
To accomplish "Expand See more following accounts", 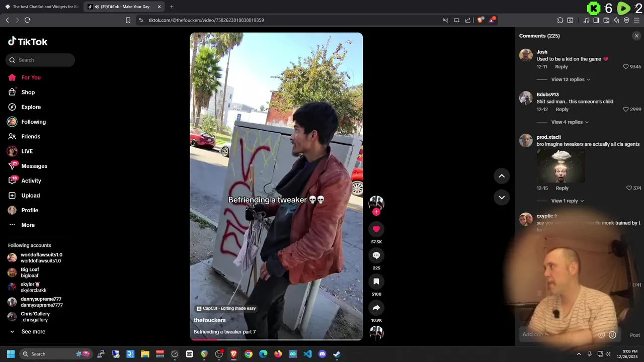I will 33,332.
